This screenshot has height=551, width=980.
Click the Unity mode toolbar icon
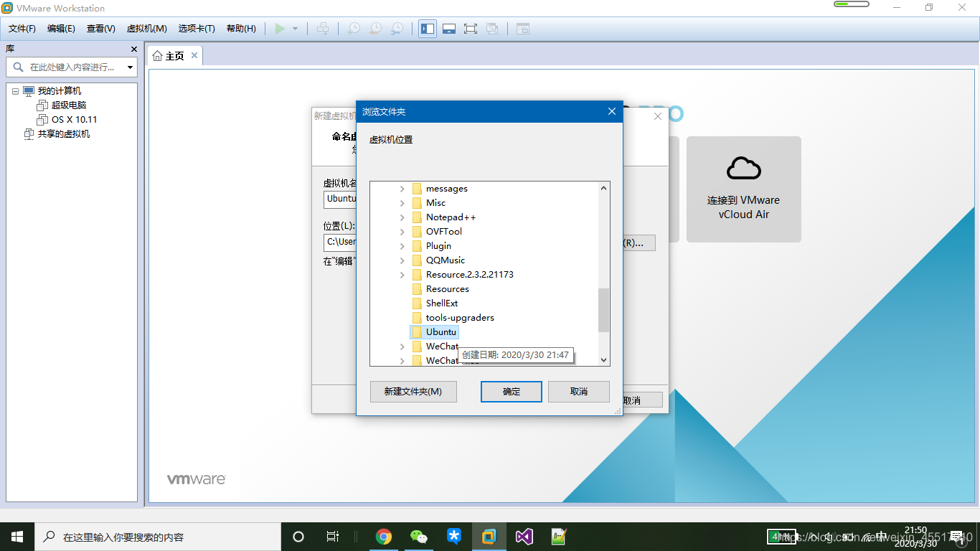point(492,29)
